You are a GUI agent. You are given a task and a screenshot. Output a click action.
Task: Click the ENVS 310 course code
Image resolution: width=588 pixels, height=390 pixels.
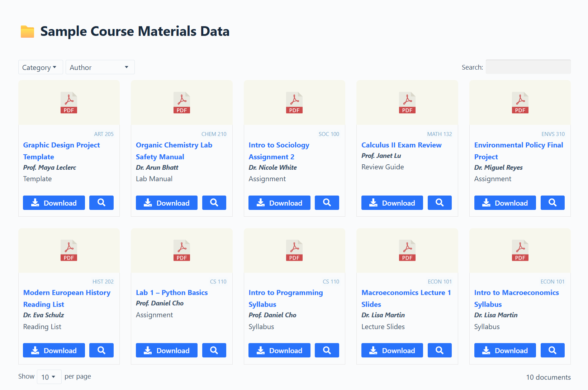(553, 134)
